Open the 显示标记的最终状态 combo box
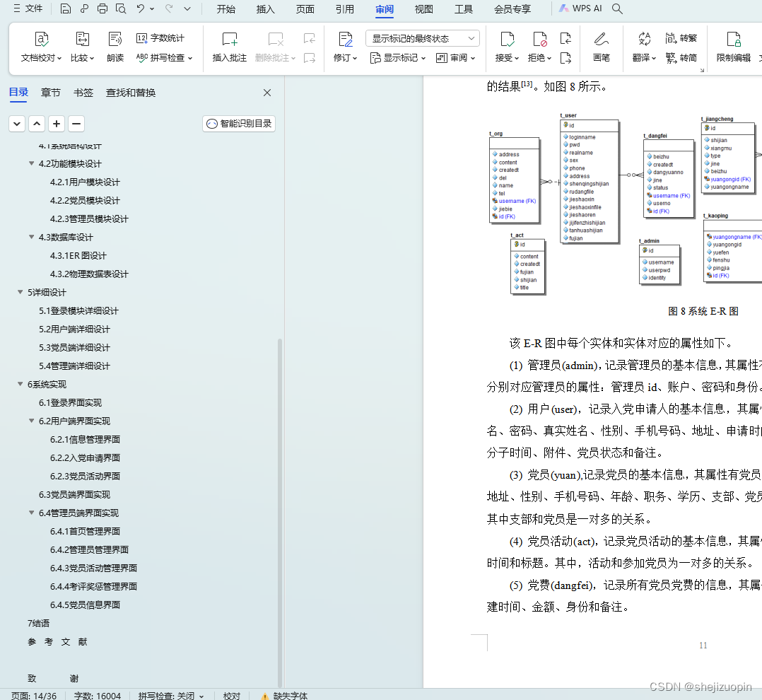The image size is (762, 700). click(x=422, y=38)
